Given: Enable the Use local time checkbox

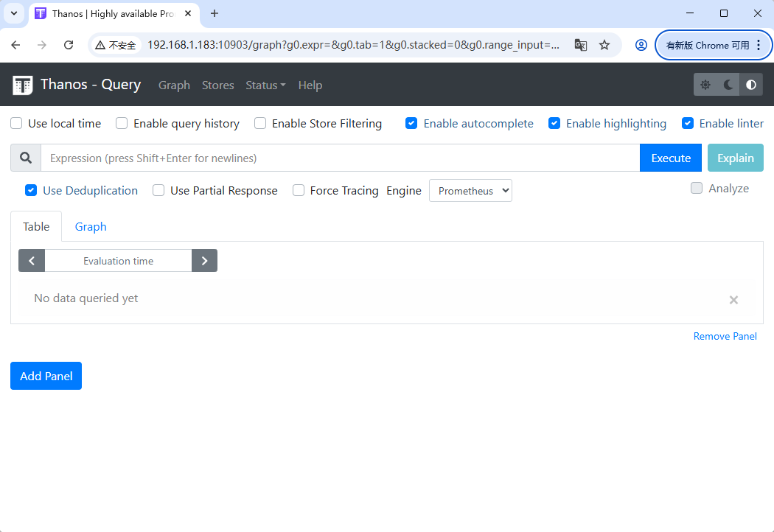Looking at the screenshot, I should (16, 124).
